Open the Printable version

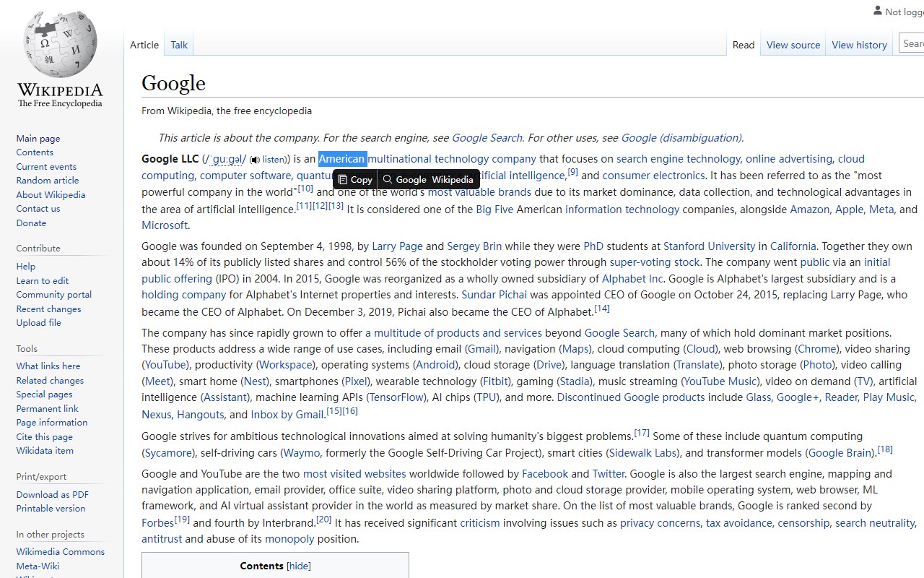point(51,509)
